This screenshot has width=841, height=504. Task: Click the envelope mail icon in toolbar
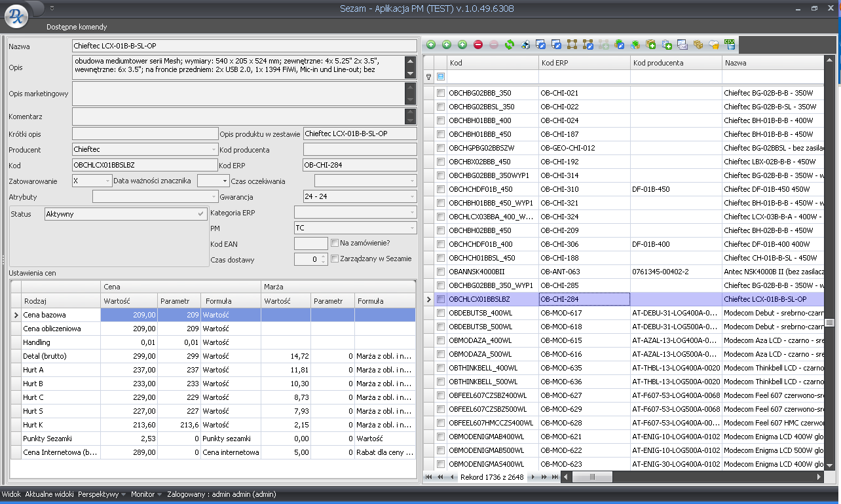coord(682,45)
